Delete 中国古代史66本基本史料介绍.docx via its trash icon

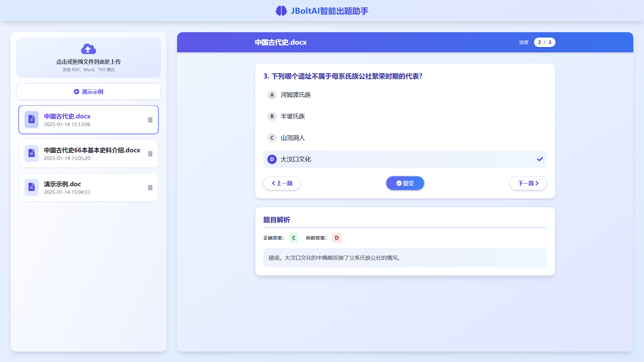tap(150, 154)
